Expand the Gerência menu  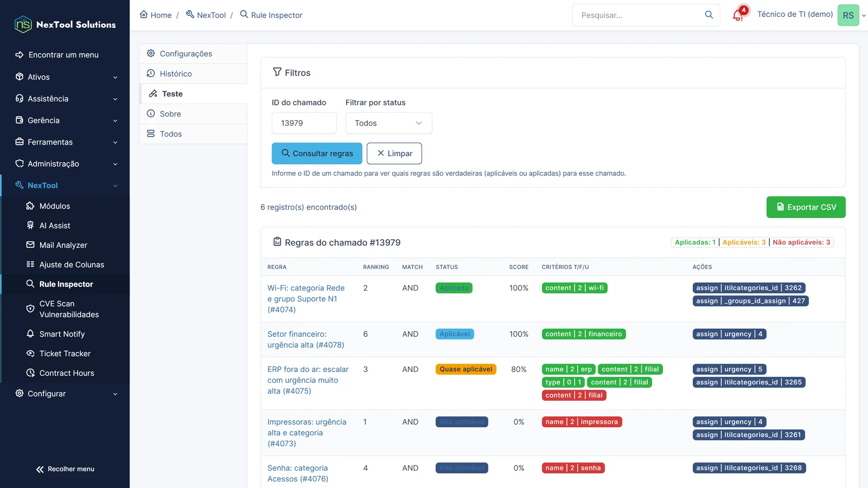(x=65, y=120)
